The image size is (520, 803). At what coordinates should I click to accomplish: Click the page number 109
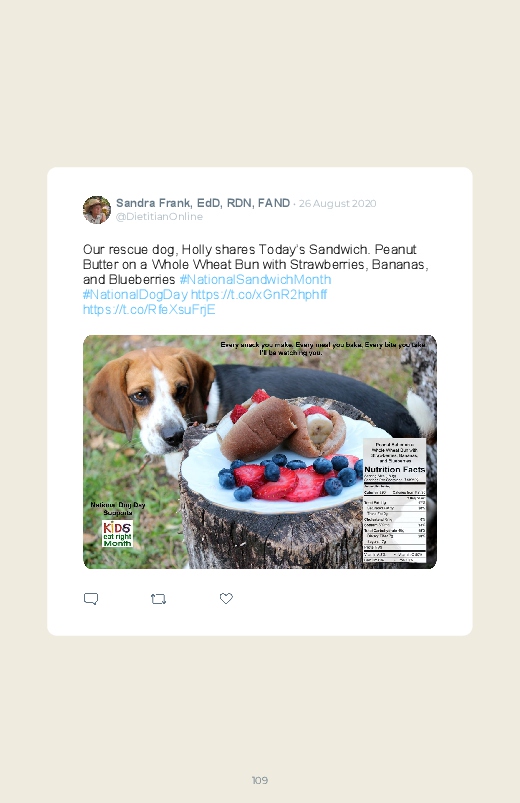tap(260, 780)
